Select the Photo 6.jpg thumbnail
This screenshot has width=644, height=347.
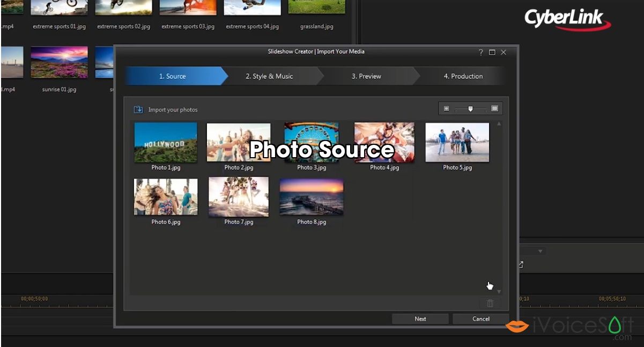tap(166, 197)
